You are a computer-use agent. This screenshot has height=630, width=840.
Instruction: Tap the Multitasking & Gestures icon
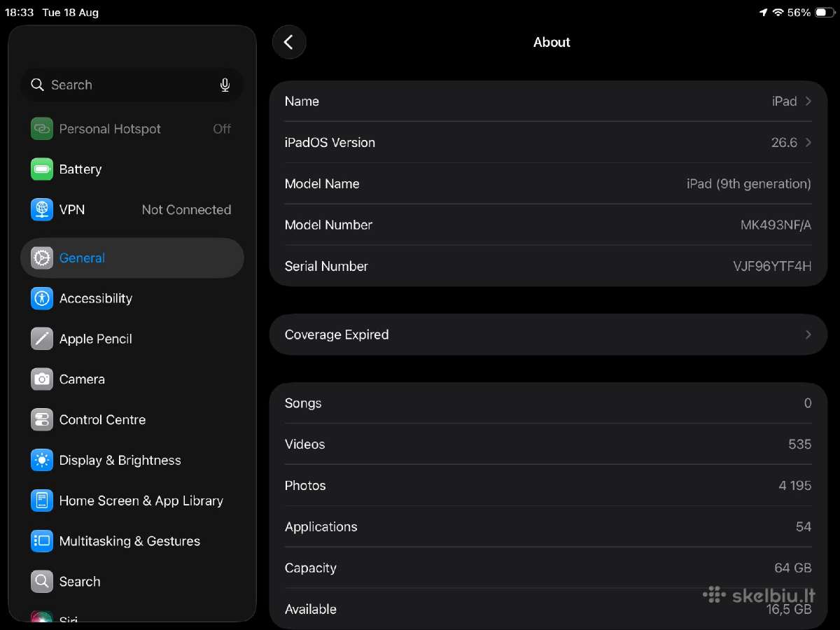click(x=42, y=541)
